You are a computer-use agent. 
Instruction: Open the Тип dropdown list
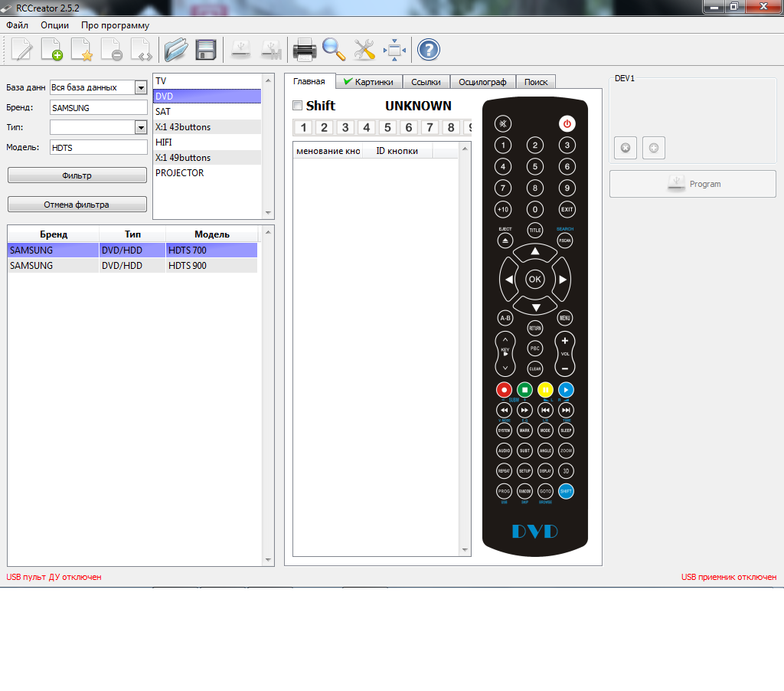(140, 127)
